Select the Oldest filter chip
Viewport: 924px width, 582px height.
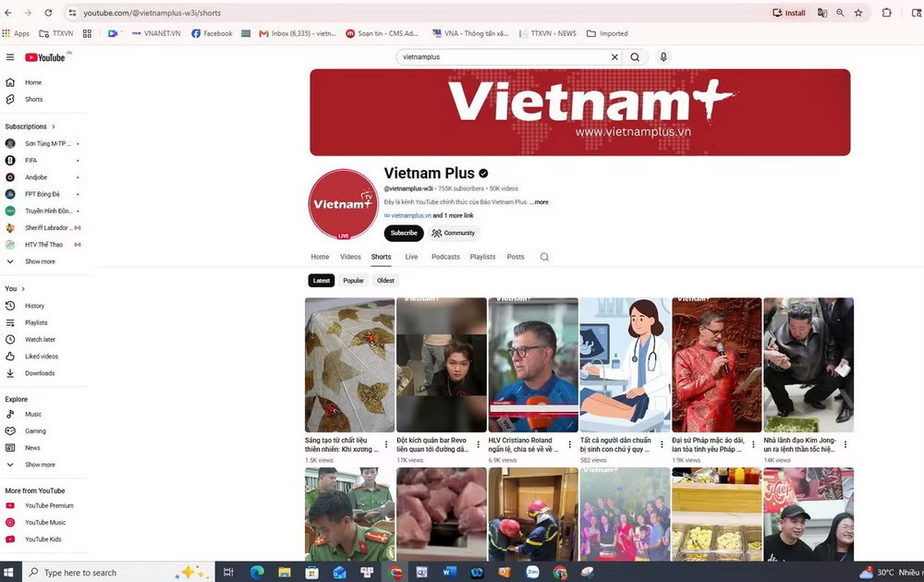[386, 281]
